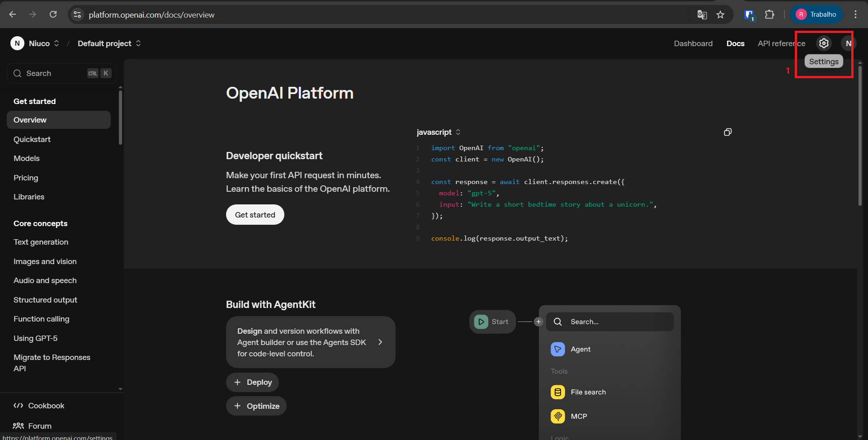
Task: Open the API reference tab
Action: pos(781,43)
